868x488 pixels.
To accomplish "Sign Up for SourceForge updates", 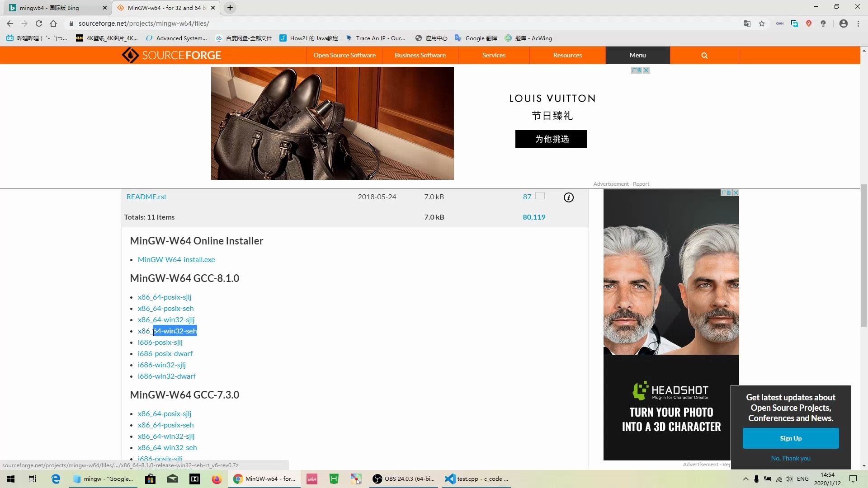I will pos(791,438).
